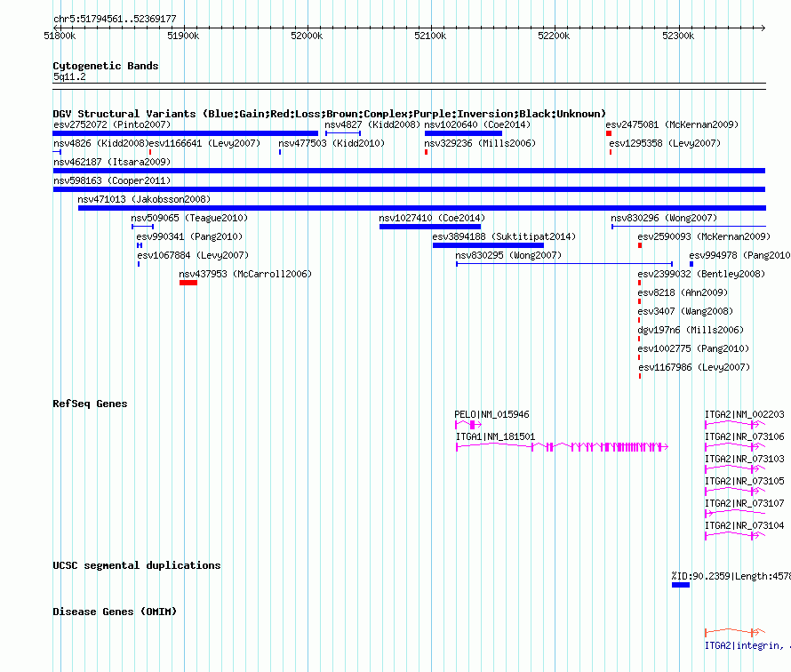Click nsv509065 (Teague2010) variant label
Image resolution: width=791 pixels, height=672 pixels.
(189, 218)
